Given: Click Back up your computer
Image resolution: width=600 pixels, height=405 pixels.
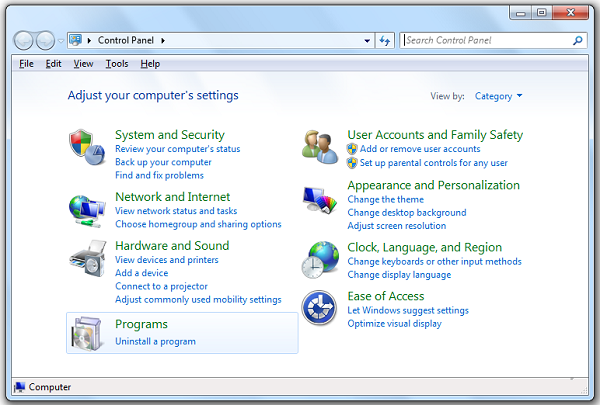Looking at the screenshot, I should (x=163, y=162).
